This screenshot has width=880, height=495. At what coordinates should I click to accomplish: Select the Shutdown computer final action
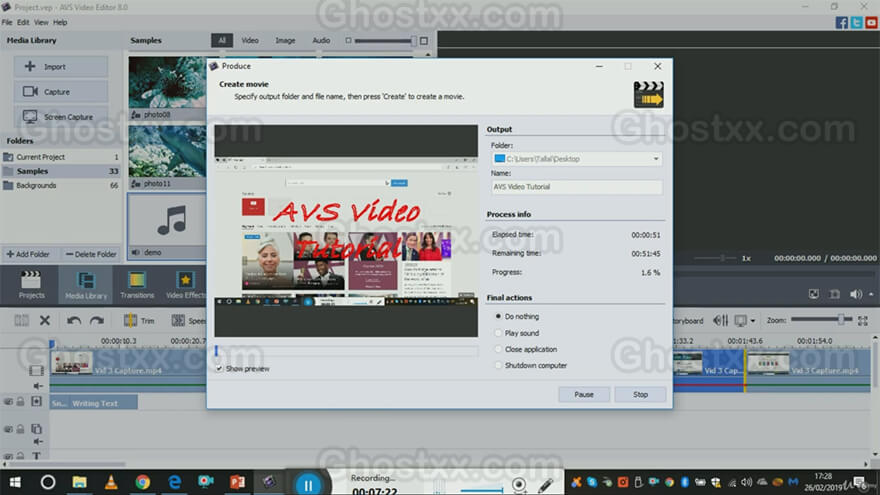point(531,365)
